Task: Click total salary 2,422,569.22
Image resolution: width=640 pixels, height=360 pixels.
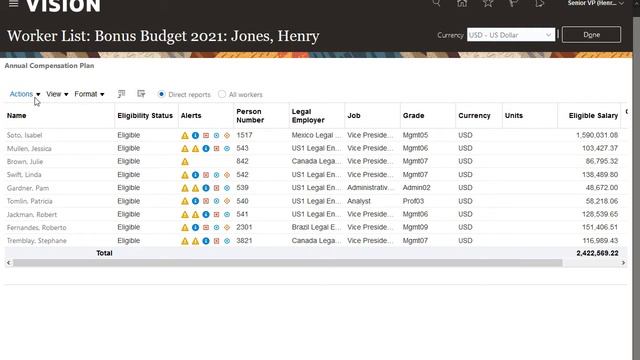Action: pos(597,253)
